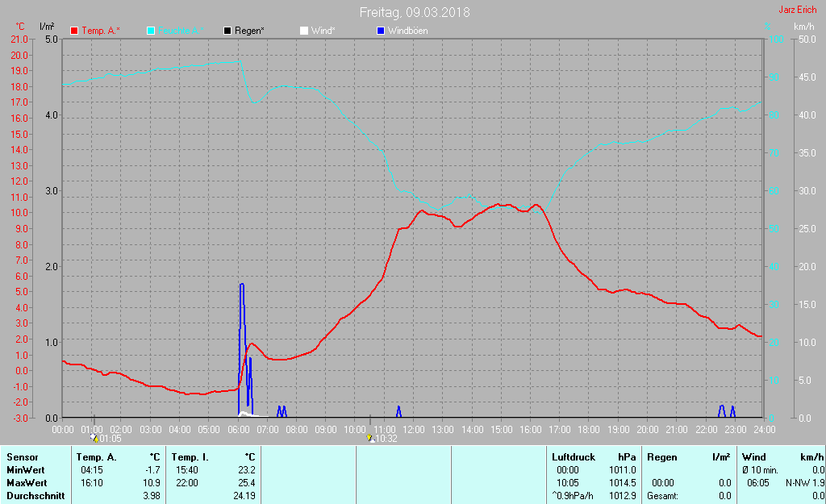Viewport: 826px width, 504px height.
Task: Click the indoor minimum value '23.2'
Action: [x=247, y=470]
